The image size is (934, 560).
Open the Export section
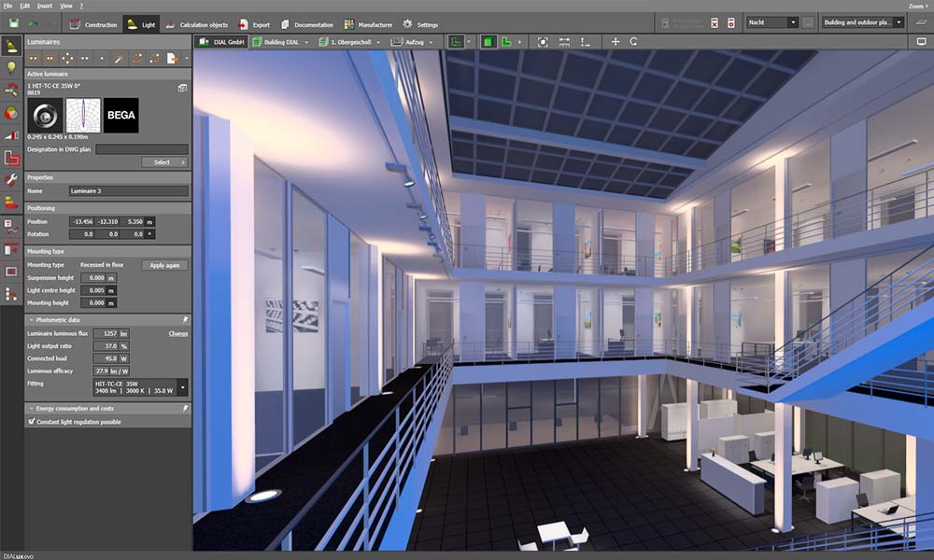click(x=253, y=24)
